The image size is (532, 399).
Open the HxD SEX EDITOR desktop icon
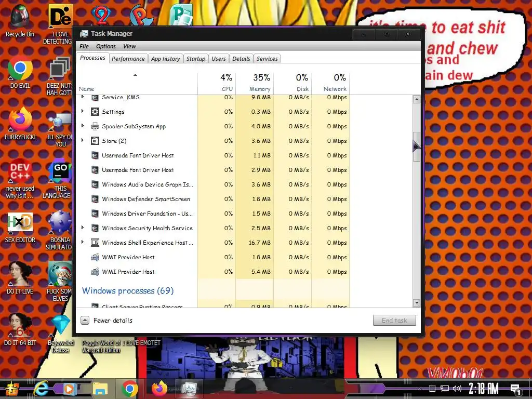point(20,227)
